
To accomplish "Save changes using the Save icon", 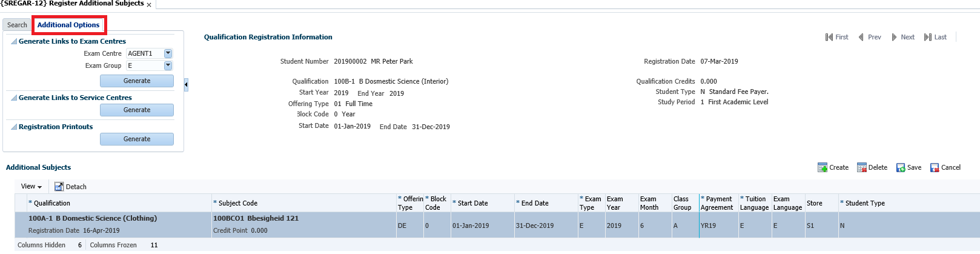I will tap(901, 167).
